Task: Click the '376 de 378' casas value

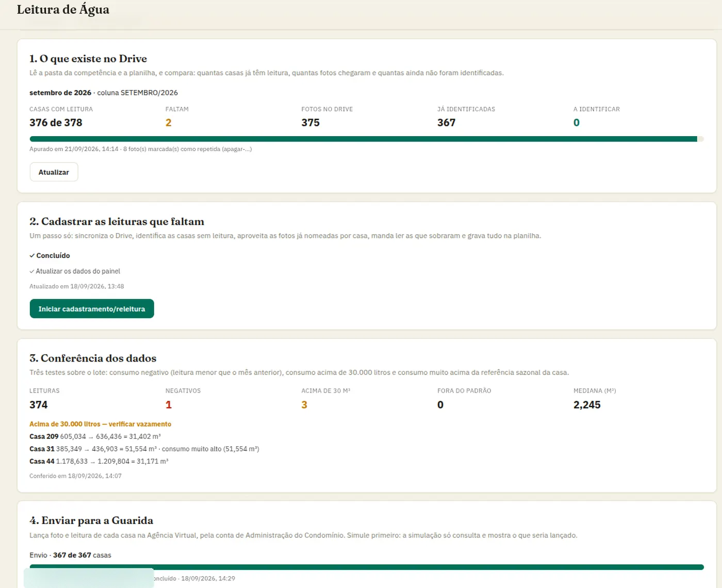Action: tap(56, 123)
